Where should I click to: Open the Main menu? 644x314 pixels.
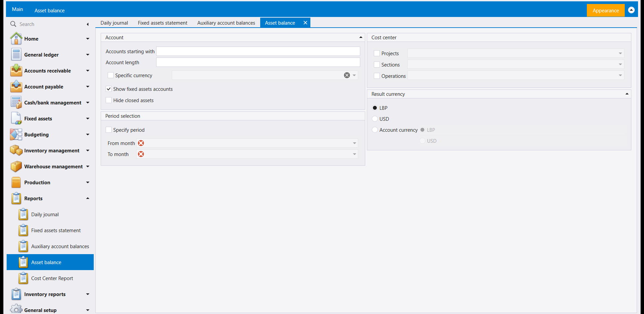click(x=18, y=9)
